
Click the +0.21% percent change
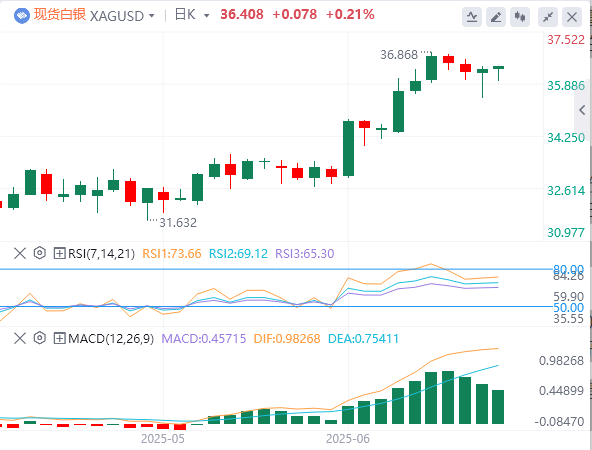coord(350,15)
